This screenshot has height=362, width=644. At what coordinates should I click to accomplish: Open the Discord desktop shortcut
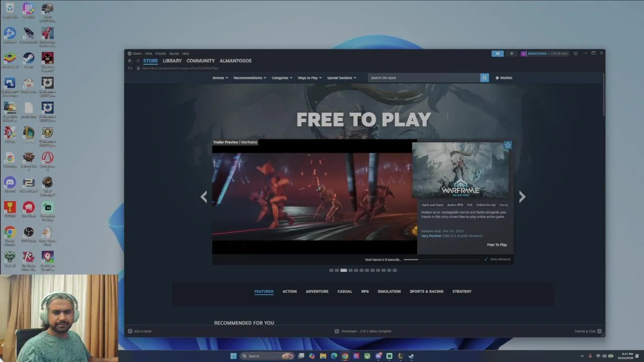click(10, 184)
